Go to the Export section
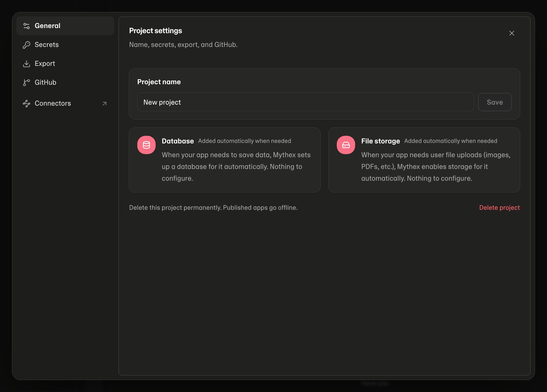Viewport: 547px width, 392px height. (x=65, y=64)
